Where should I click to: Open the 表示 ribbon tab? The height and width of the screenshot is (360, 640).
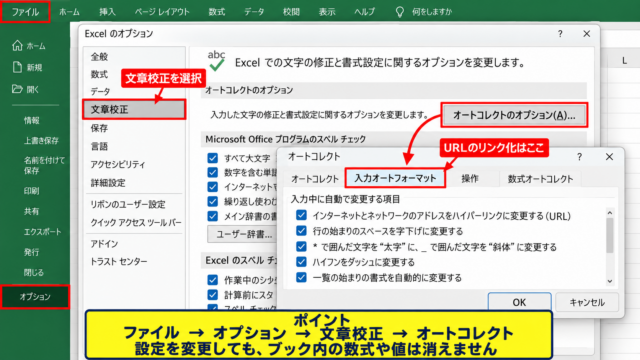(x=327, y=12)
